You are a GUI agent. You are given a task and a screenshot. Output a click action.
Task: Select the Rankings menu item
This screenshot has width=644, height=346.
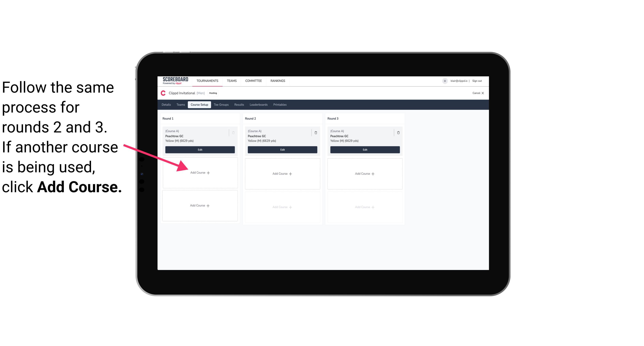(278, 80)
